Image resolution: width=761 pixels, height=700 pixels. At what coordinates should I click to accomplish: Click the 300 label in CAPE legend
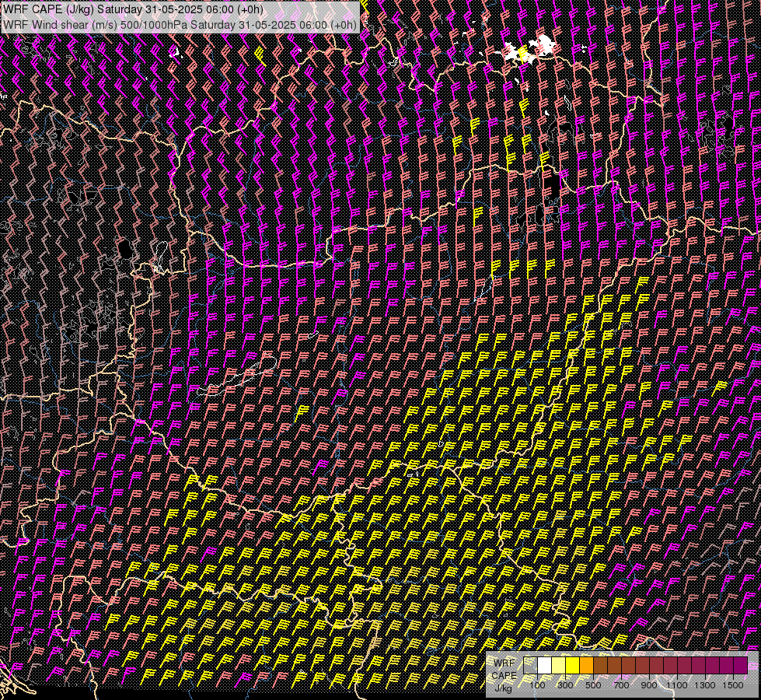(565, 685)
